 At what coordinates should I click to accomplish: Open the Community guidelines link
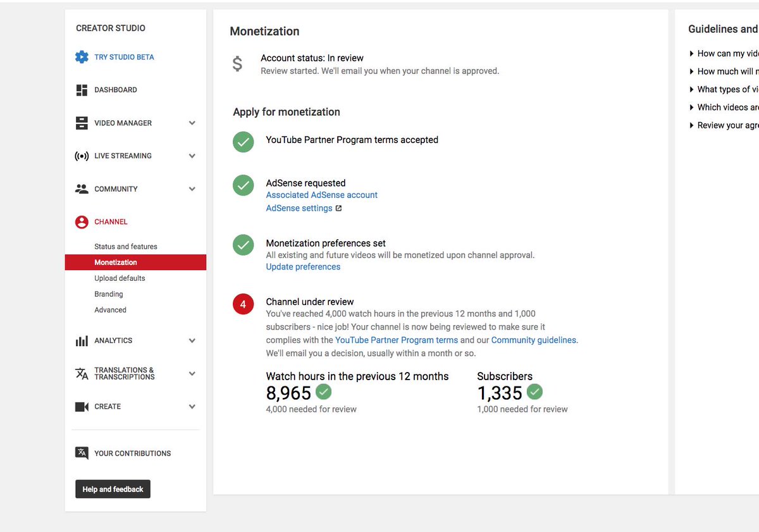[534, 340]
